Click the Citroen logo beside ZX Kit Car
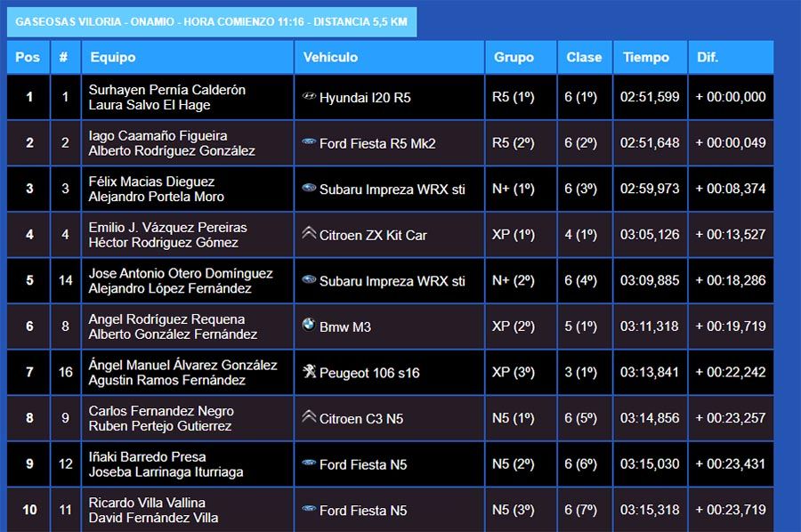Viewport: 801px width, 532px height. pos(309,234)
